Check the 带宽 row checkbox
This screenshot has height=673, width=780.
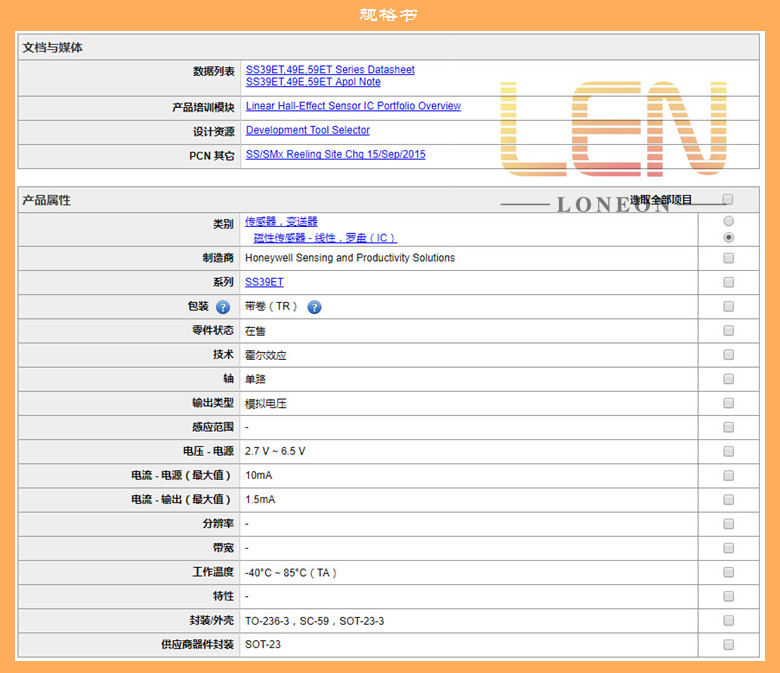pos(728,548)
